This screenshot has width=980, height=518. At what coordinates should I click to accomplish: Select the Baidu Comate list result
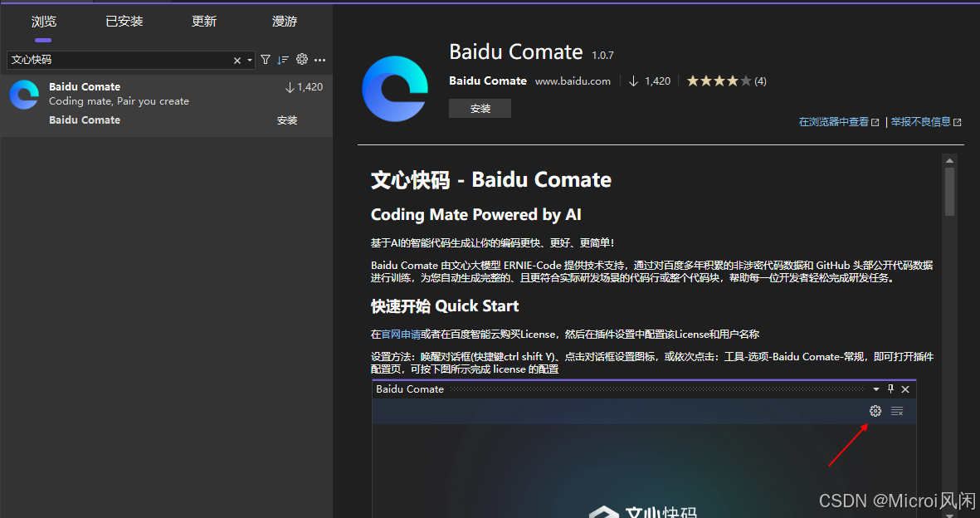click(166, 105)
